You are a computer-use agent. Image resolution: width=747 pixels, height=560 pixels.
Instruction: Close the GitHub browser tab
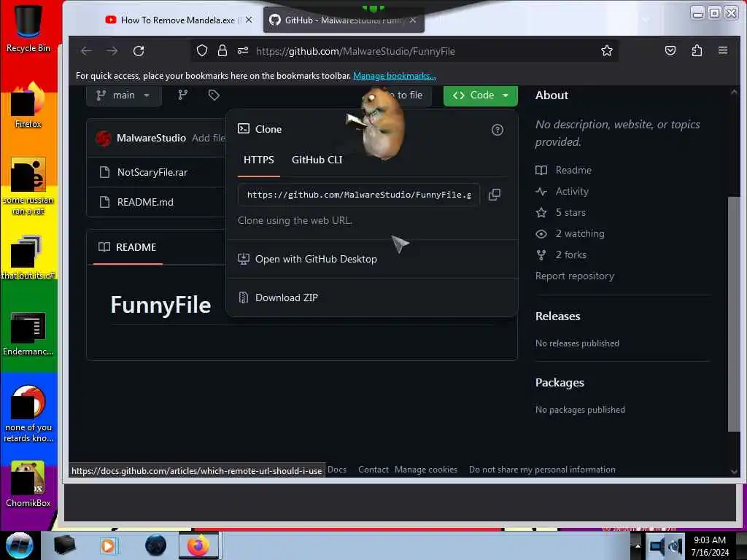pos(413,20)
